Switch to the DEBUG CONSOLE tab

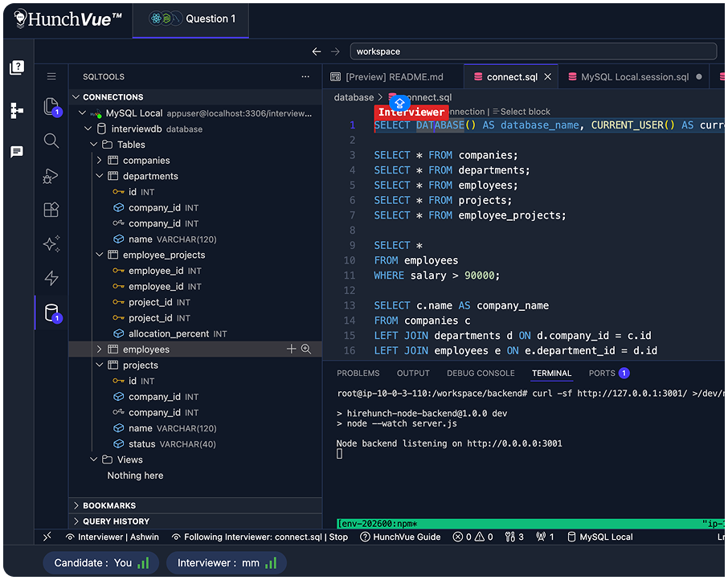(x=481, y=373)
